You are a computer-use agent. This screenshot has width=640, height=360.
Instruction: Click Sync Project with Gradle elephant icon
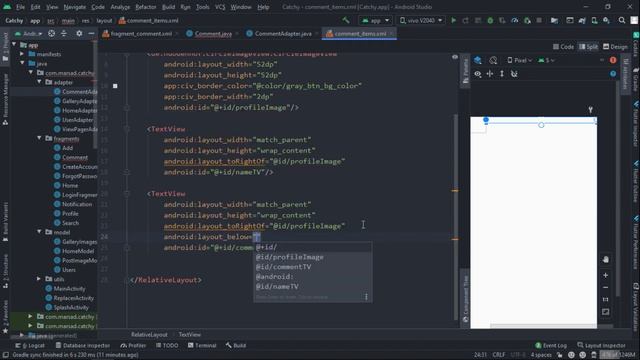point(582,20)
